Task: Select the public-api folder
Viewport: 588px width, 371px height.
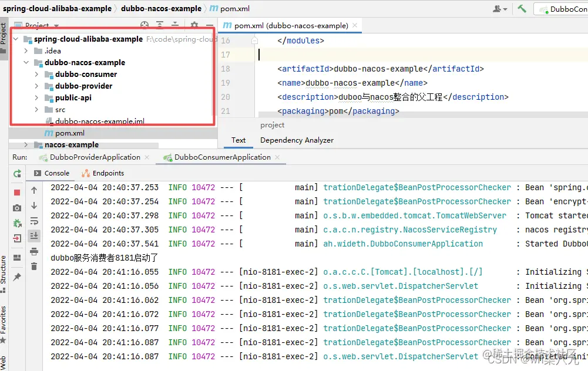Action: (73, 98)
